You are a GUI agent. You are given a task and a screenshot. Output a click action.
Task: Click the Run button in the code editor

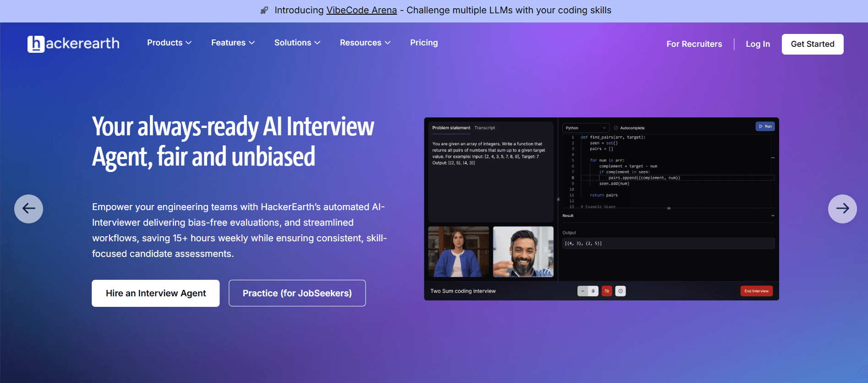coord(765,127)
